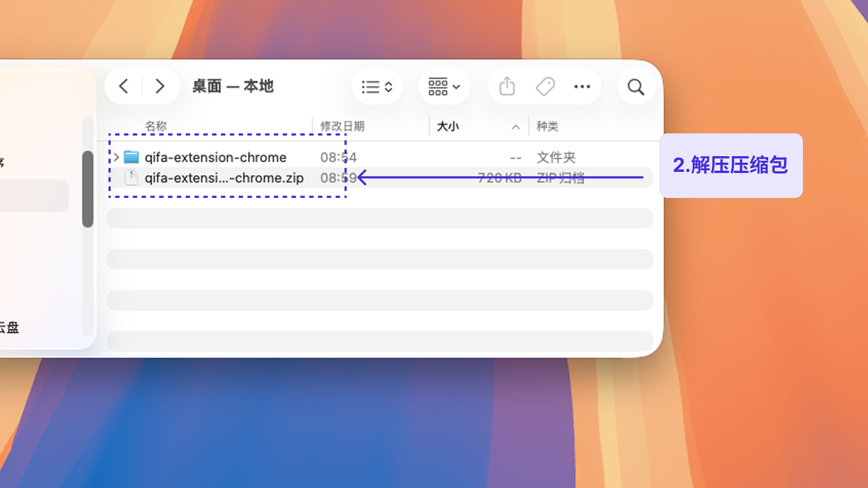Open the more actions ellipsis menu

582,86
